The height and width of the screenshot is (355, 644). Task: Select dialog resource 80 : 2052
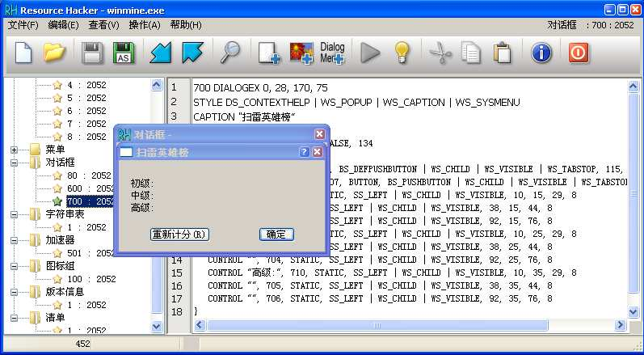[x=89, y=175]
